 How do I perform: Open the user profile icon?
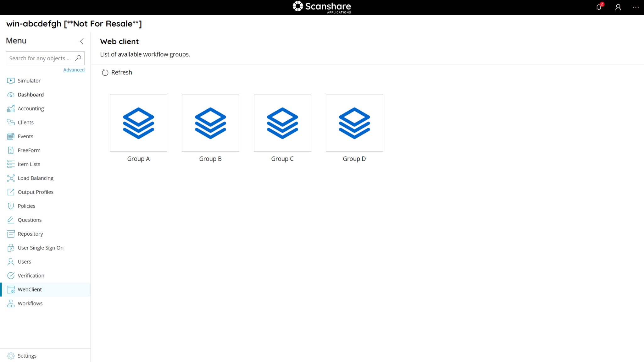(618, 7)
